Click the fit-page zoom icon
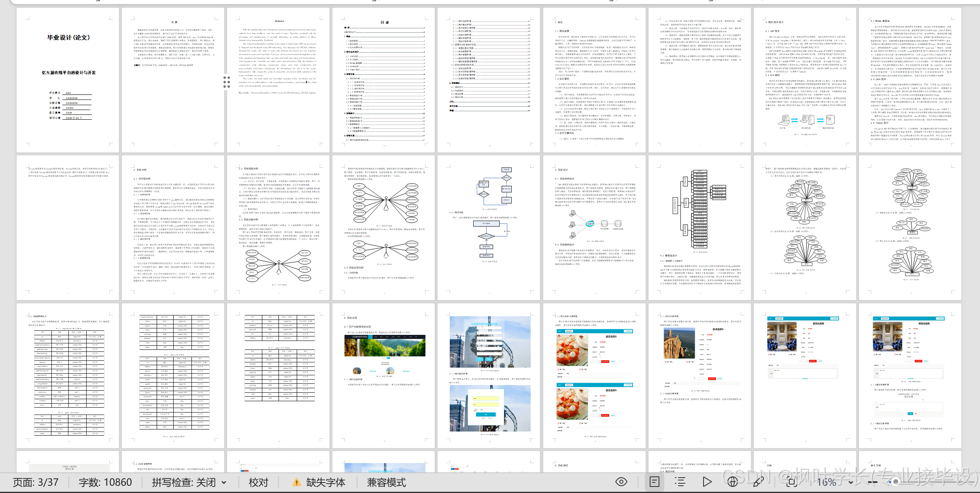 (x=792, y=482)
